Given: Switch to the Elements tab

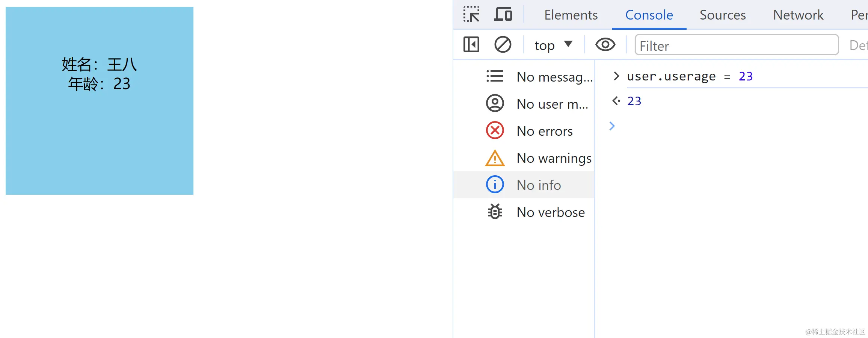Looking at the screenshot, I should pyautogui.click(x=571, y=15).
